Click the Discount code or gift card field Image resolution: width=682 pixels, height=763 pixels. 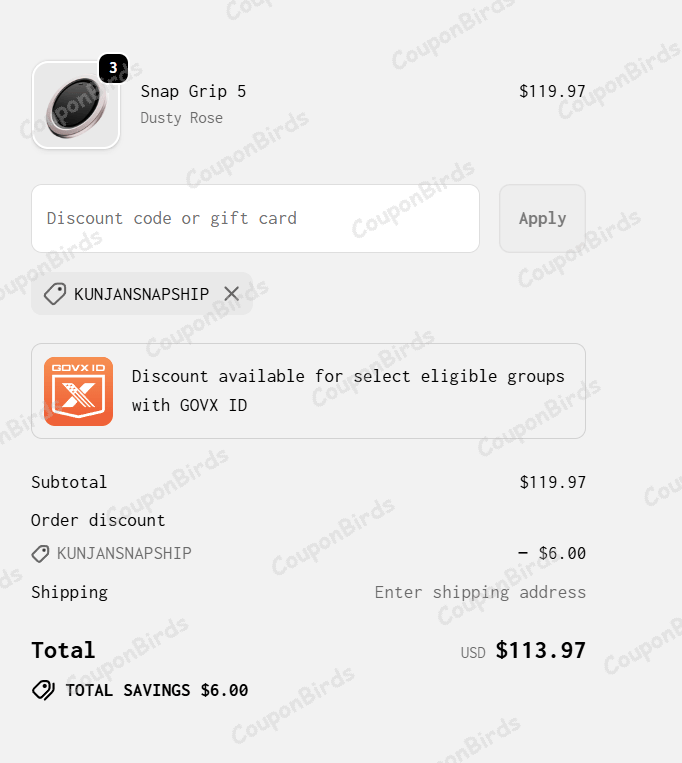(x=255, y=218)
